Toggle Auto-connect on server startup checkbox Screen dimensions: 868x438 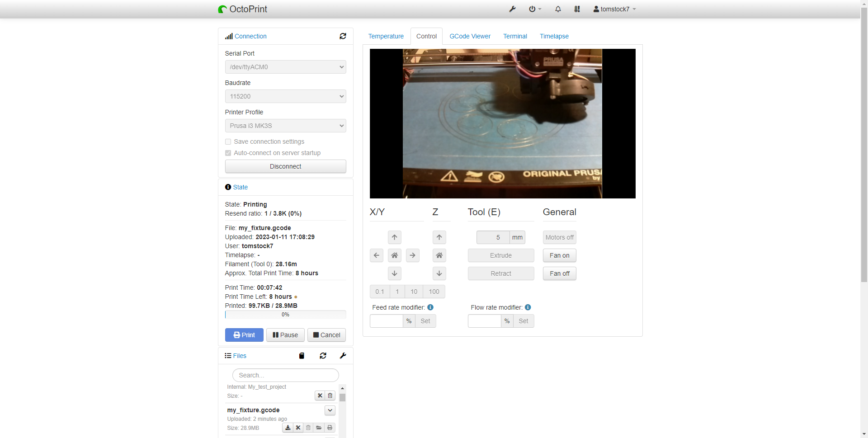pos(228,153)
